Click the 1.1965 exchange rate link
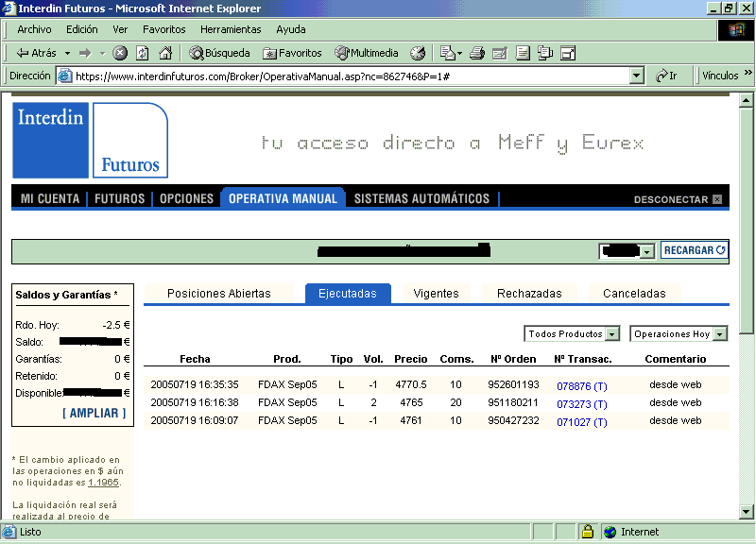Screen dimensions: 756x544 103,483
